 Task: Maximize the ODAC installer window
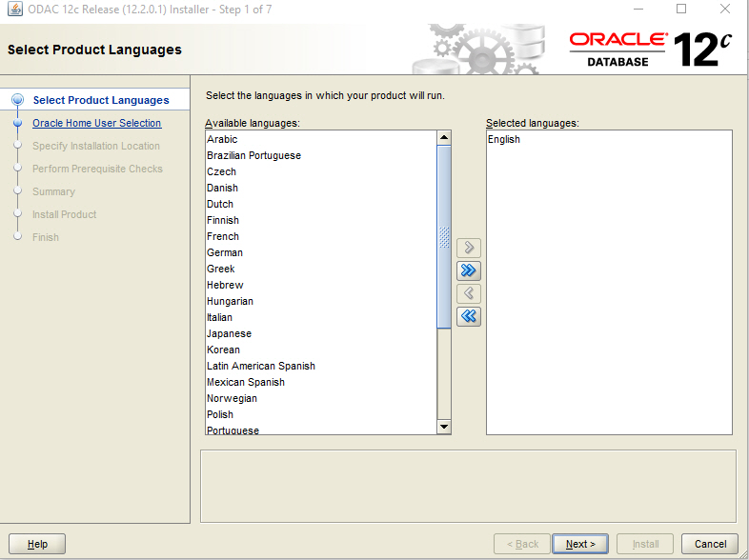coord(681,10)
